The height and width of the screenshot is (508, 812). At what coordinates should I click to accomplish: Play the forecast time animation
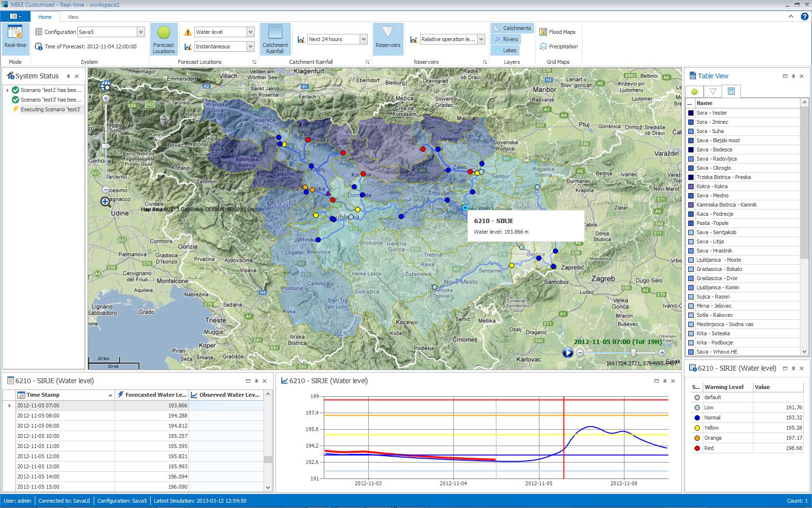[x=567, y=353]
